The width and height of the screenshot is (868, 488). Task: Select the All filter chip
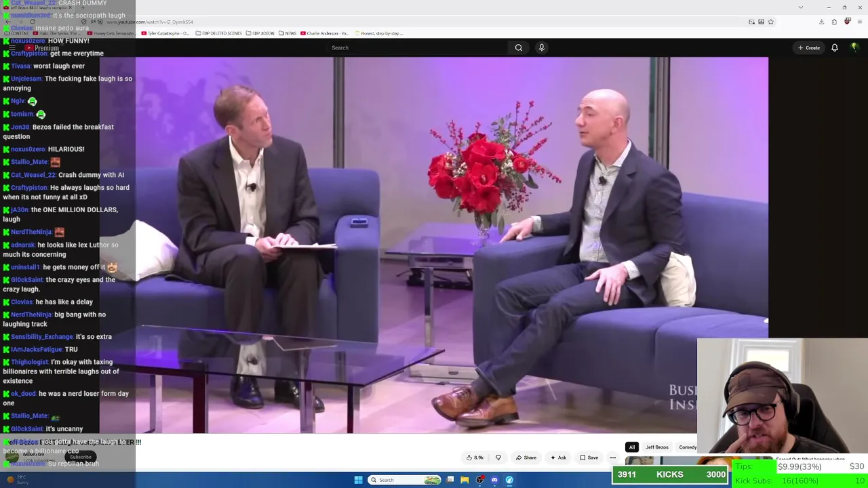coord(632,447)
